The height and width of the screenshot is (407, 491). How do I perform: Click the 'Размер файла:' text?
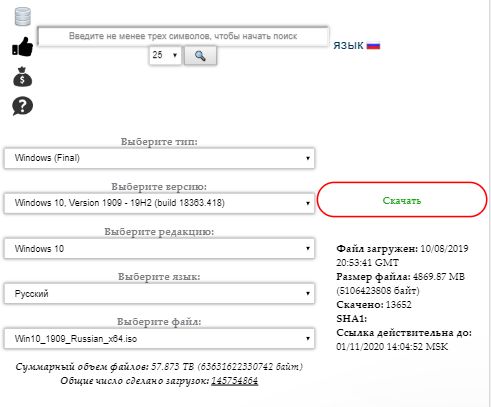[373, 277]
